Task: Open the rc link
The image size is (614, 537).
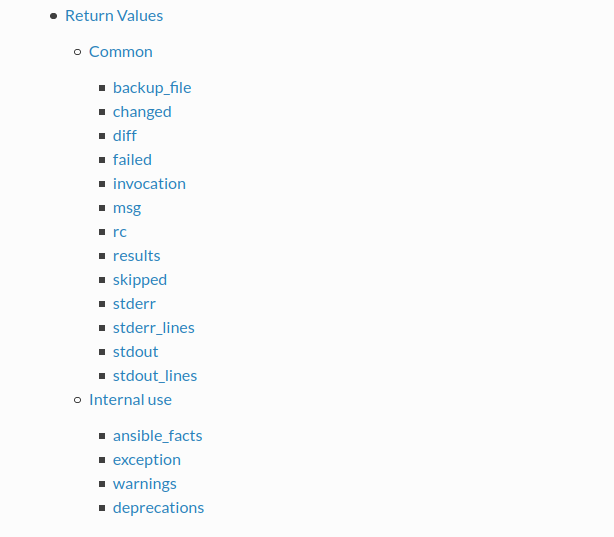Action: [120, 232]
